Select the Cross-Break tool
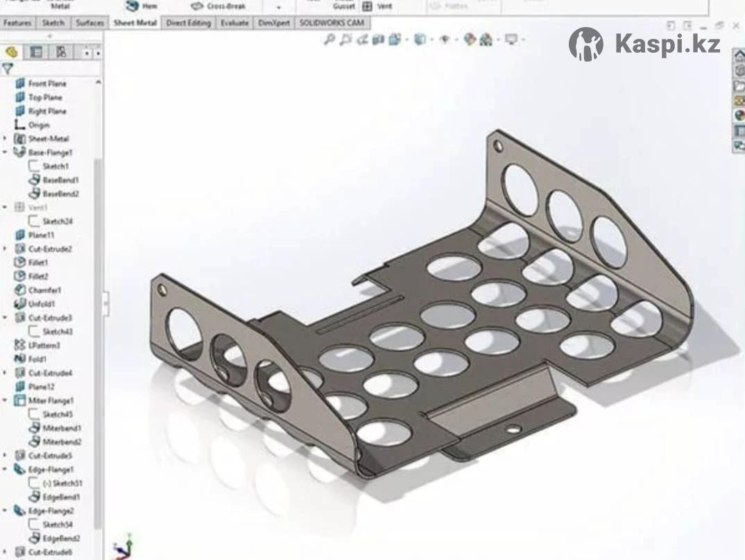The image size is (745, 560). pyautogui.click(x=219, y=6)
